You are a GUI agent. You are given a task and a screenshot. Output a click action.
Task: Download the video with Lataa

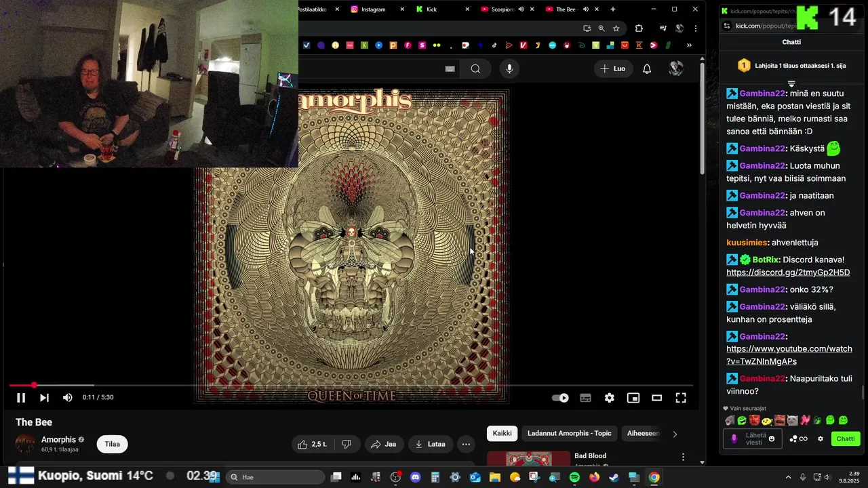tap(431, 444)
